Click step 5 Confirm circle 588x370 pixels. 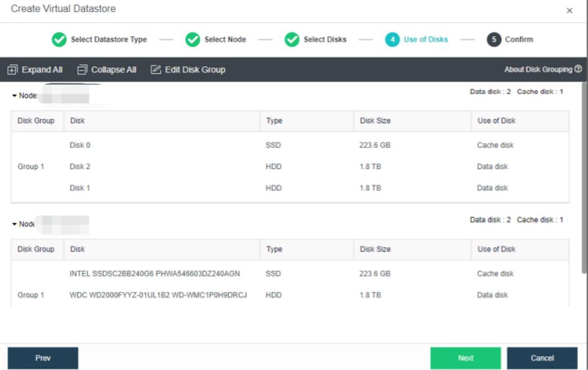point(494,39)
